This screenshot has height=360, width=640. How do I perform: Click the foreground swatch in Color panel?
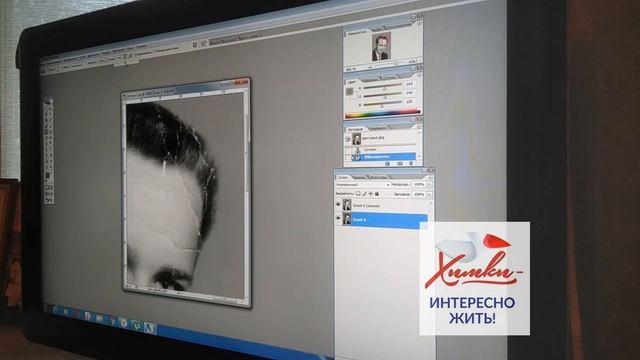point(349,91)
